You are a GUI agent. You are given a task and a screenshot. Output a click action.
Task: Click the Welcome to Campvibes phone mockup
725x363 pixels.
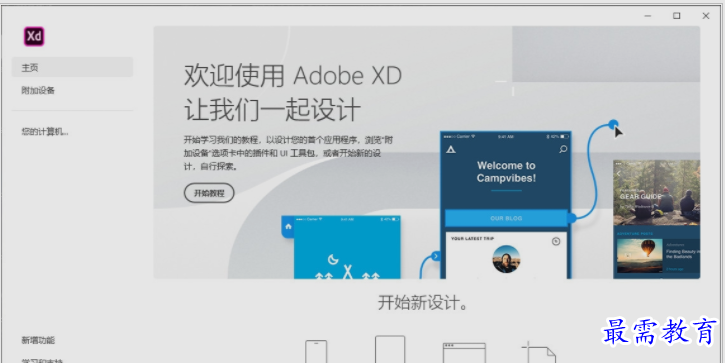506,205
